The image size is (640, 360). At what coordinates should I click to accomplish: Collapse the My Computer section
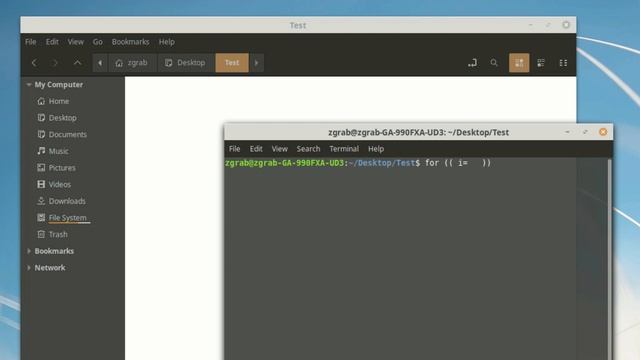pyautogui.click(x=29, y=84)
